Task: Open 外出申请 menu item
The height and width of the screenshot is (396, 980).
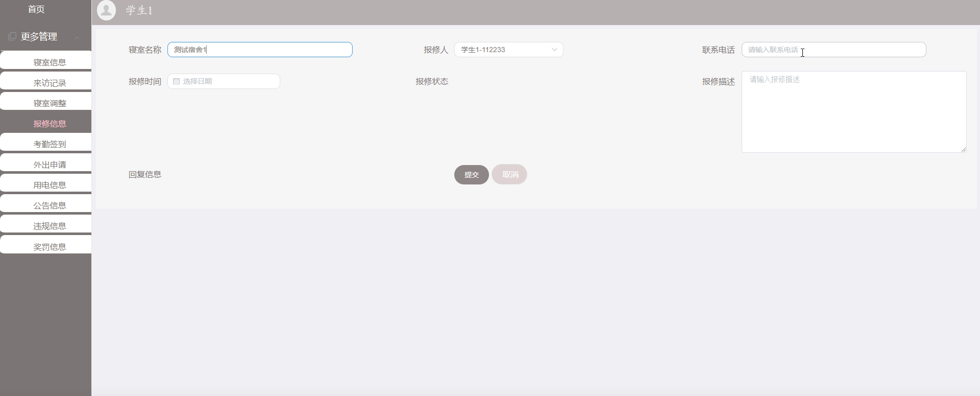Action: tap(46, 162)
